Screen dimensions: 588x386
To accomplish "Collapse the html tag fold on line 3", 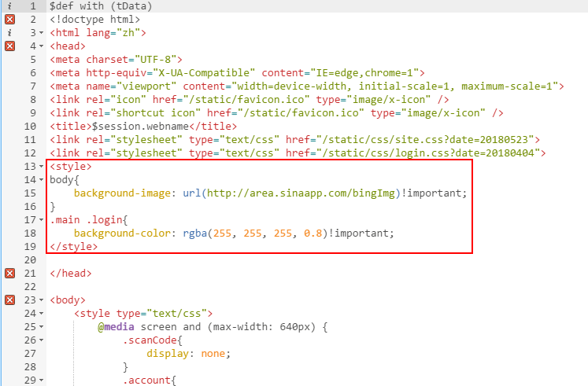I will (x=41, y=33).
